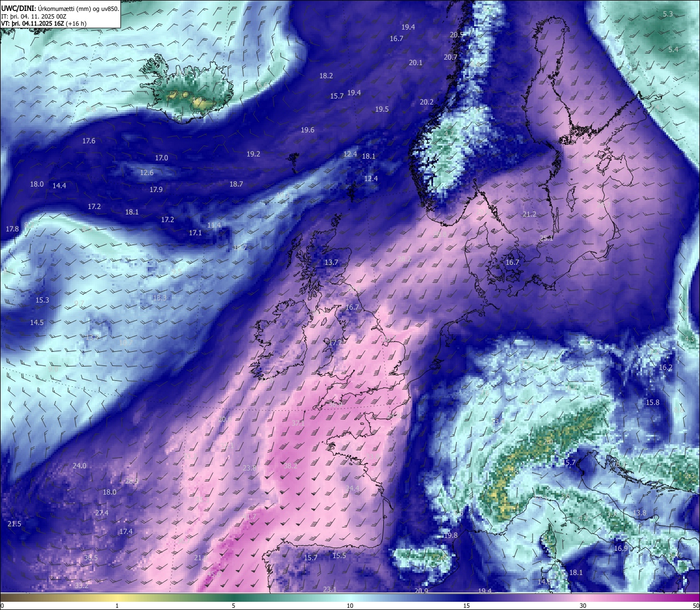Click the VT valid time 16Z line
This screenshot has height=610, width=700.
[x=44, y=24]
